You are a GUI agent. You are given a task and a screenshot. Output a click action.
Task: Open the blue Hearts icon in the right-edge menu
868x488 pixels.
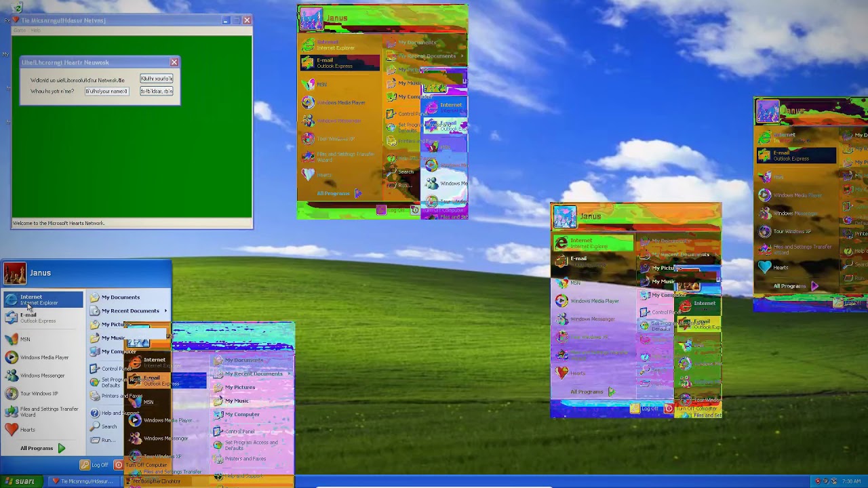point(764,267)
